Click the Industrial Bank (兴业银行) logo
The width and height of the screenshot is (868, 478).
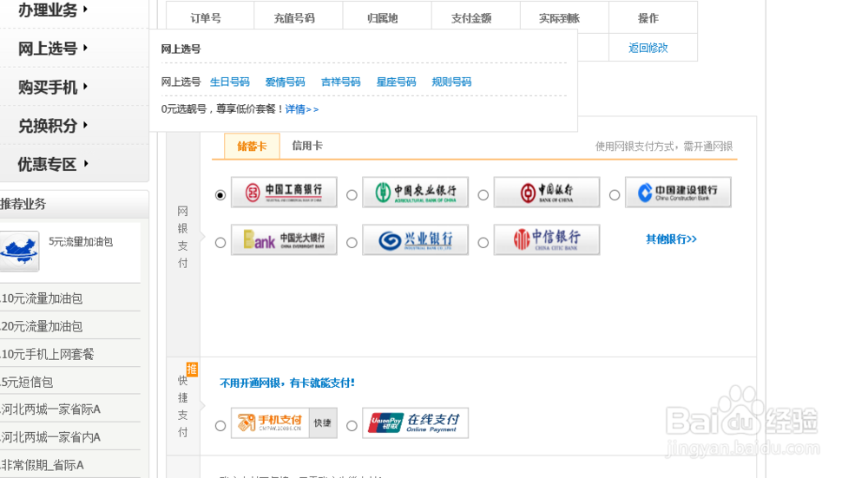415,239
